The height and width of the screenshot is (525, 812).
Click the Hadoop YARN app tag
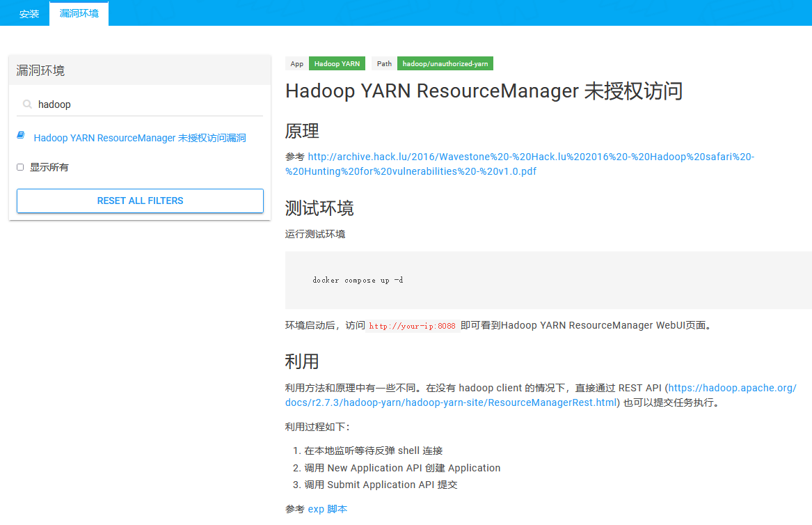click(x=337, y=63)
